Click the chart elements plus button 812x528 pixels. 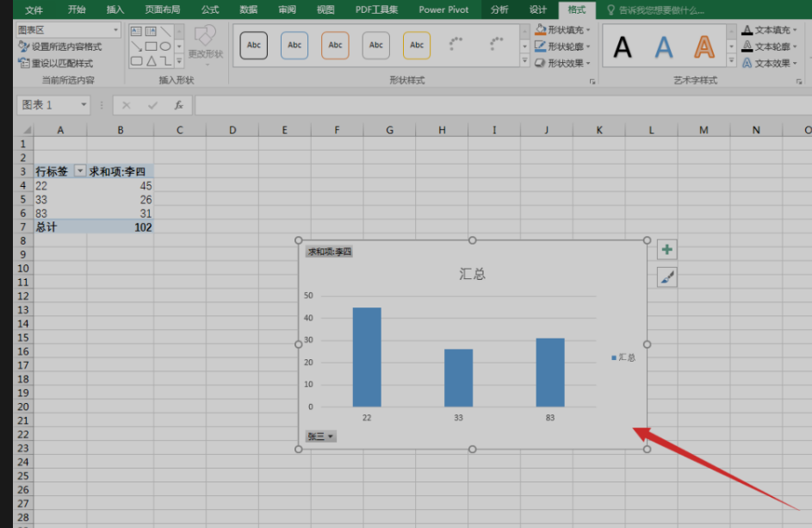[x=666, y=250]
